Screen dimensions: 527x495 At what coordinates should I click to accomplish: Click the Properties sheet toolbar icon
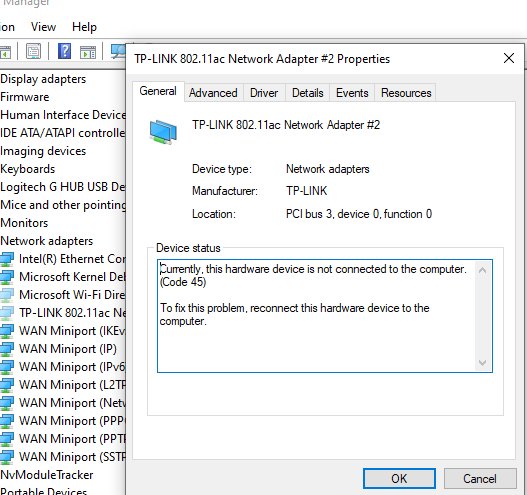point(34,51)
